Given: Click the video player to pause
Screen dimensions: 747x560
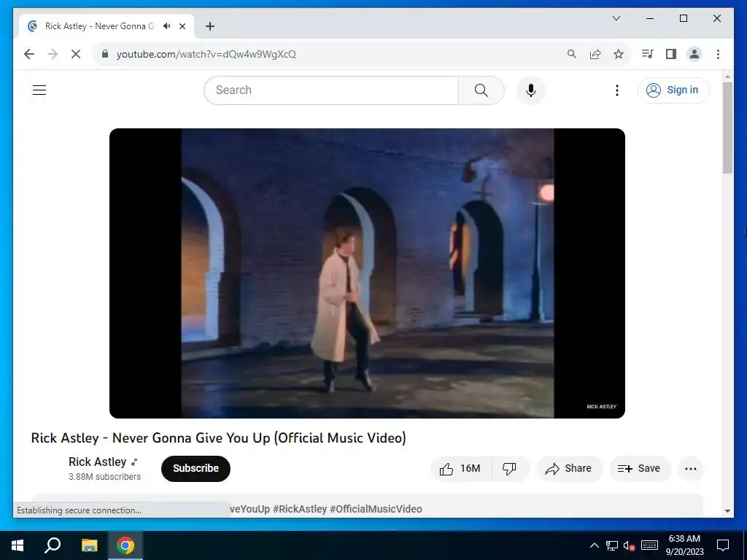Looking at the screenshot, I should [x=367, y=273].
